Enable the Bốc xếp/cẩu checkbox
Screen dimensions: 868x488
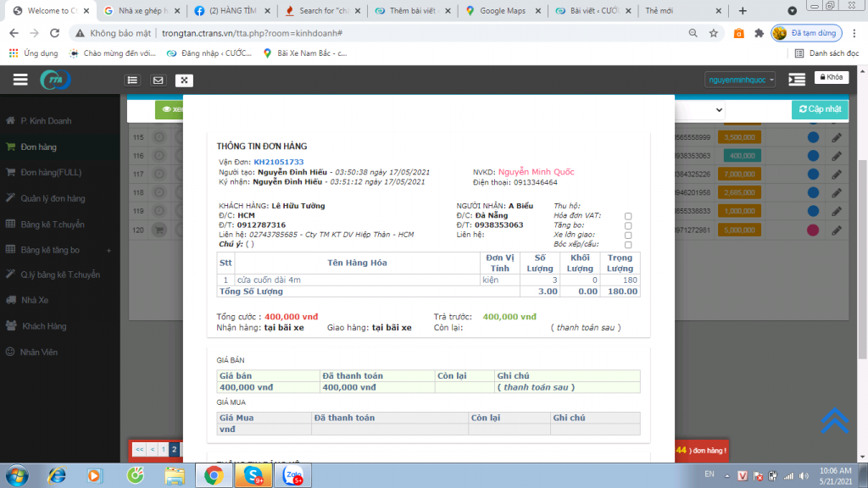(628, 245)
